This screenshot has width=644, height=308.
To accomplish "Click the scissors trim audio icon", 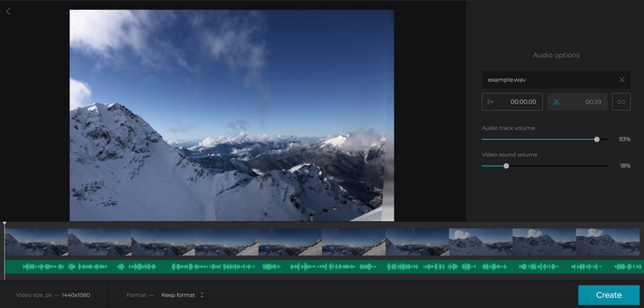I will [x=556, y=101].
